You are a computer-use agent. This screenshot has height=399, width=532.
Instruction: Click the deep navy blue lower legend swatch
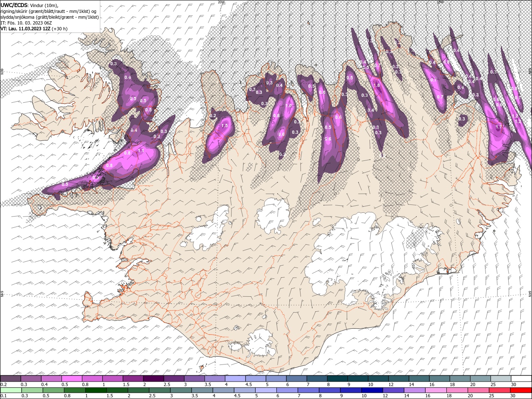372,390
